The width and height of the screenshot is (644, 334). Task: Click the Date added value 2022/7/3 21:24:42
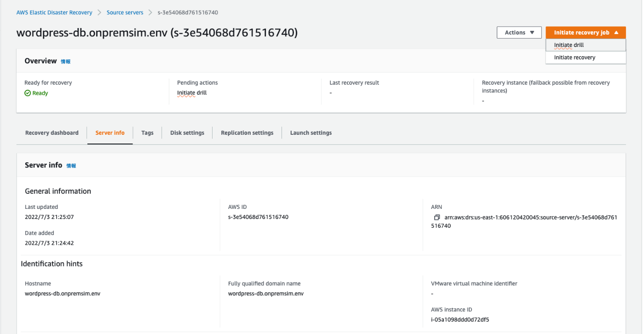tap(49, 243)
